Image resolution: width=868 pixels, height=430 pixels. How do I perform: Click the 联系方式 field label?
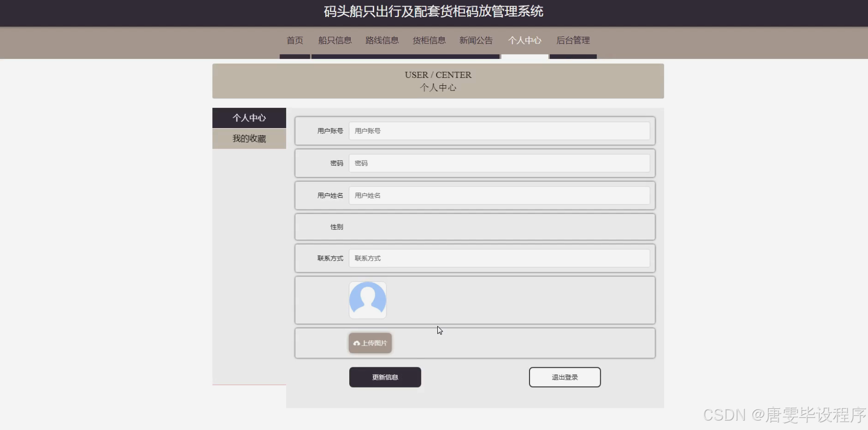pos(330,258)
